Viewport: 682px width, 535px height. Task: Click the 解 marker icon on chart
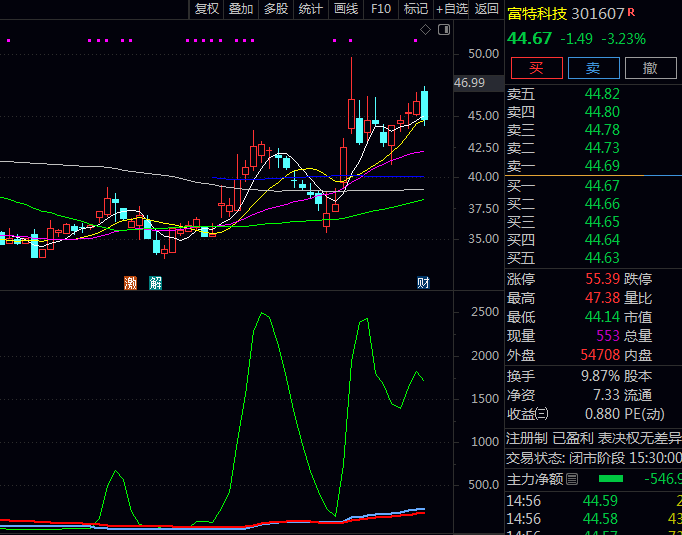(x=156, y=282)
